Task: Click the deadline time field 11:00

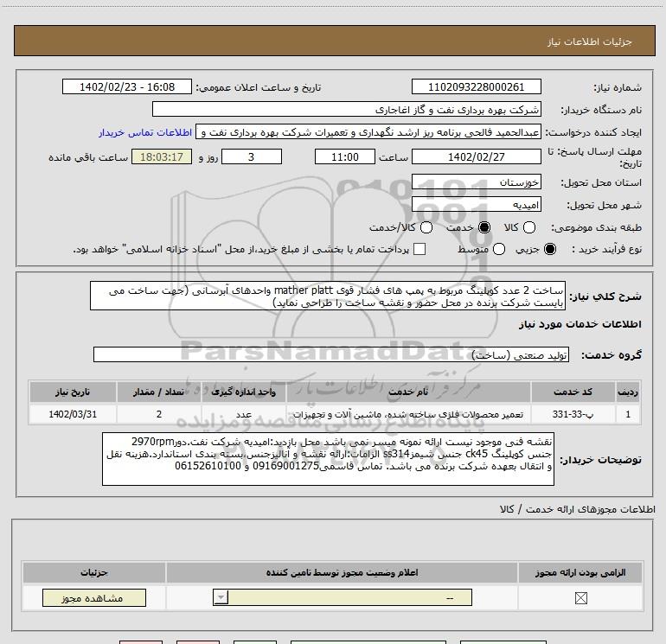Action: click(345, 157)
